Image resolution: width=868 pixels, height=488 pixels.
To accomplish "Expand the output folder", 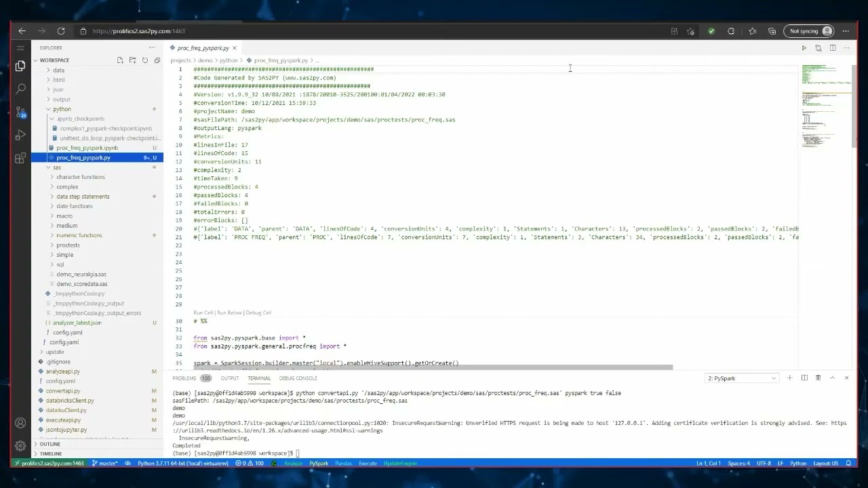I will point(62,100).
